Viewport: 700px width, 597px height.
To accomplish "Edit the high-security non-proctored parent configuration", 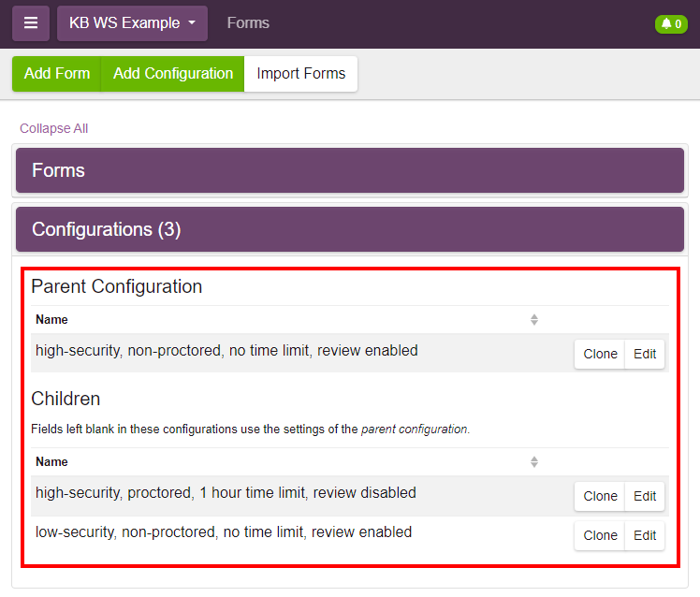I will click(645, 354).
